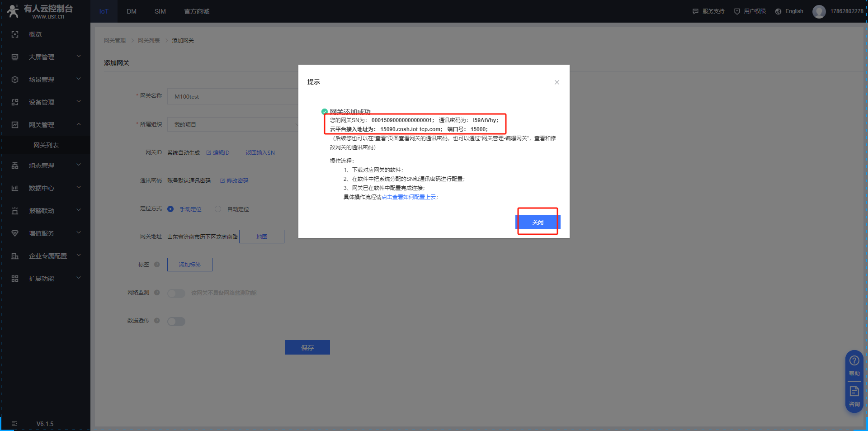Viewport: 868px width, 431px height.
Task: Collapse sidebar using bottom-left menu icon
Action: 14,423
